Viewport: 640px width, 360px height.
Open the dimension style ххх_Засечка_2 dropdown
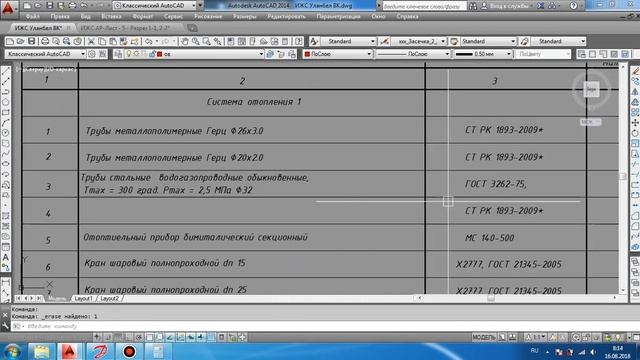418,41
